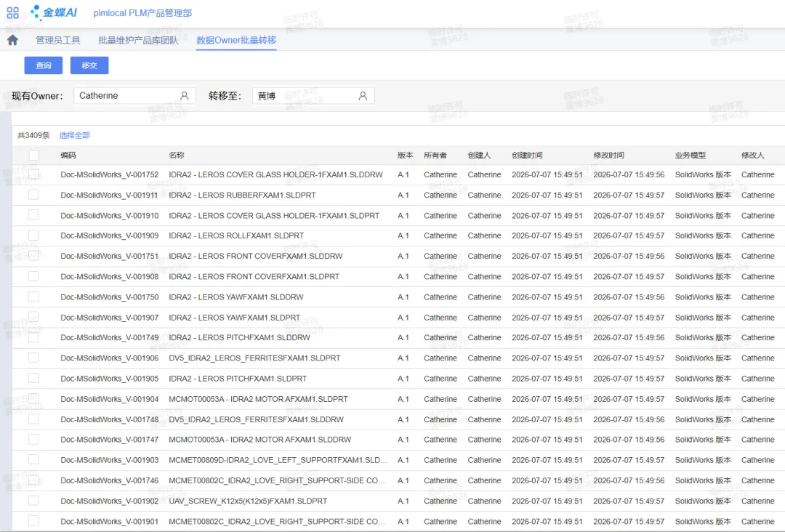The image size is (785, 532).
Task: Check row Doc-MSolidWorks_V-001750
Action: coord(33,297)
